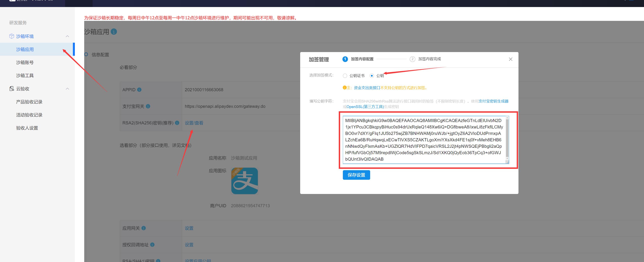Click the info icon beside APPID
The width and height of the screenshot is (644, 262).
[x=139, y=90]
